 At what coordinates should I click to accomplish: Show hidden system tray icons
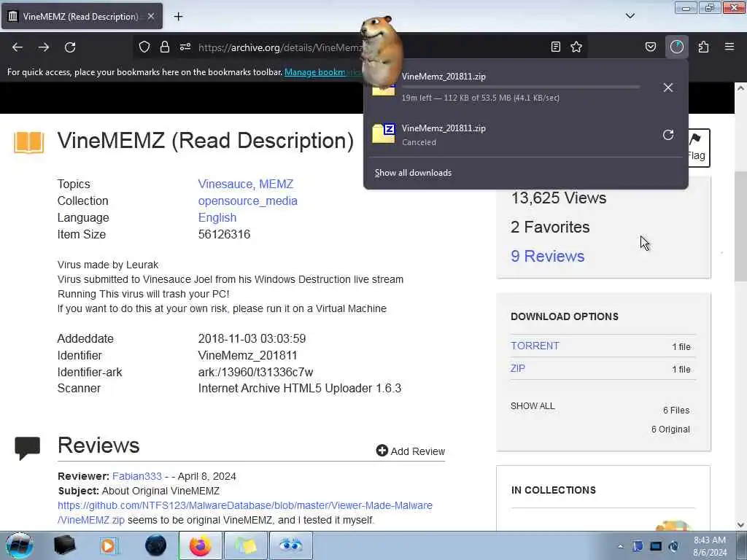click(620, 546)
